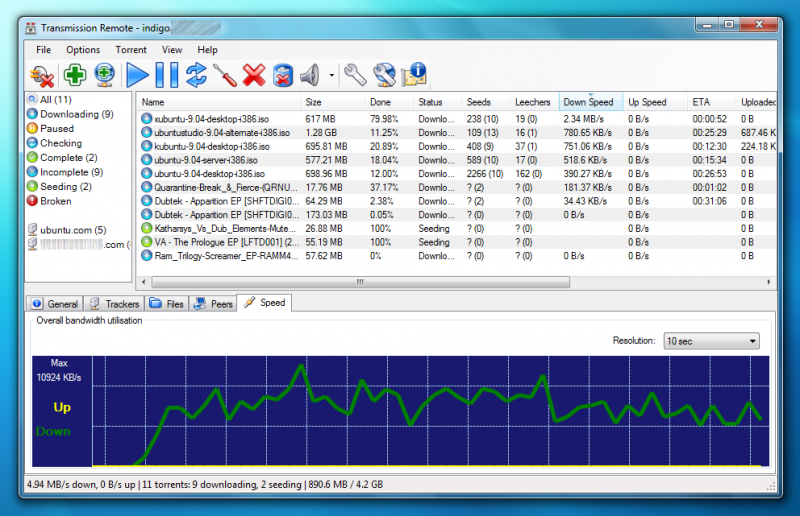This screenshot has height=516, width=800.
Task: Click the green plus add torrent icon
Action: (74, 75)
